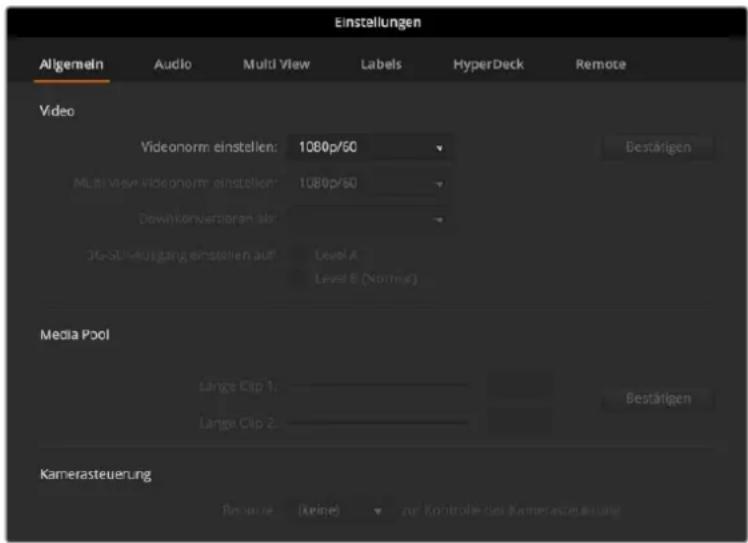Click the Länge Clip 2 value field
This screenshot has height=543, width=748.
[x=520, y=422]
